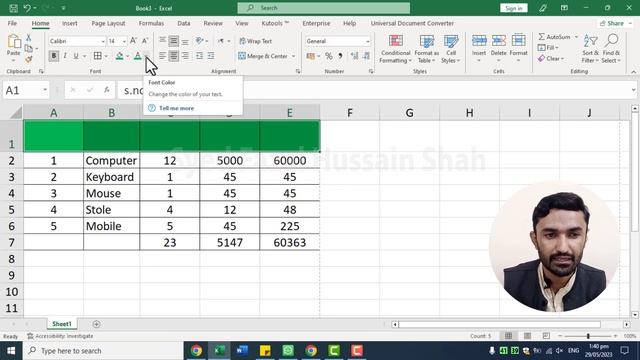Click the Format Painter brush icon
The image size is (640, 360).
coord(29,59)
